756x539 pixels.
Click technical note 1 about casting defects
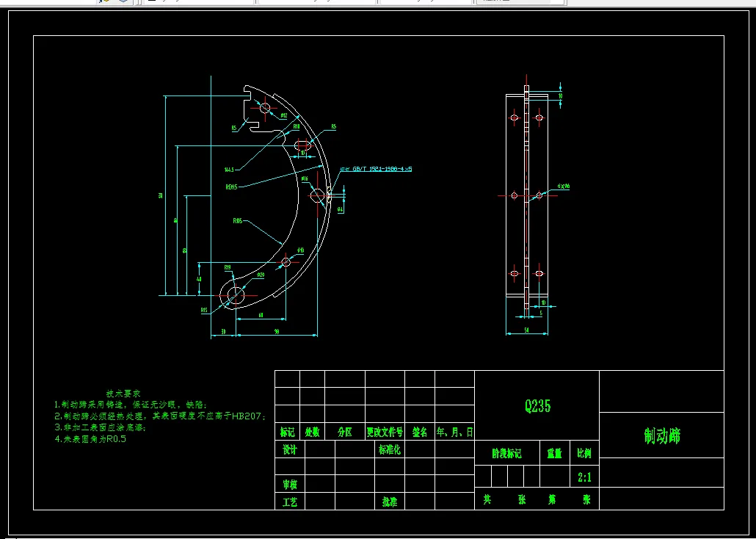pyautogui.click(x=131, y=405)
